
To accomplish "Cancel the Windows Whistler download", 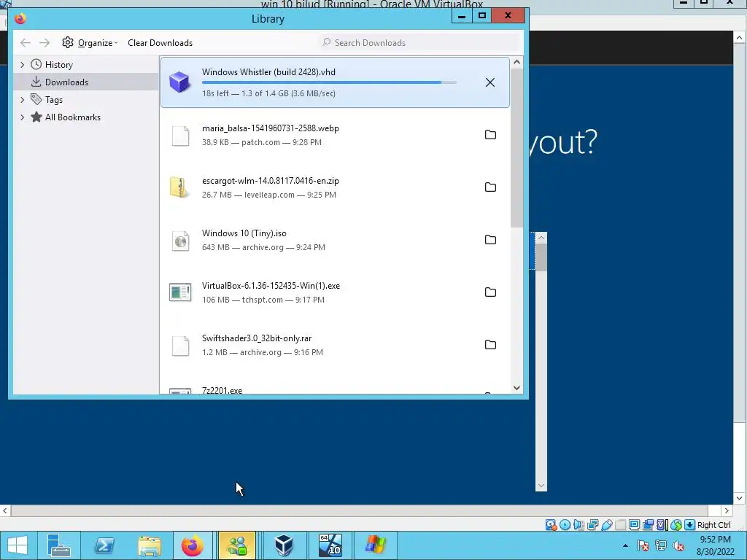I will 489,82.
